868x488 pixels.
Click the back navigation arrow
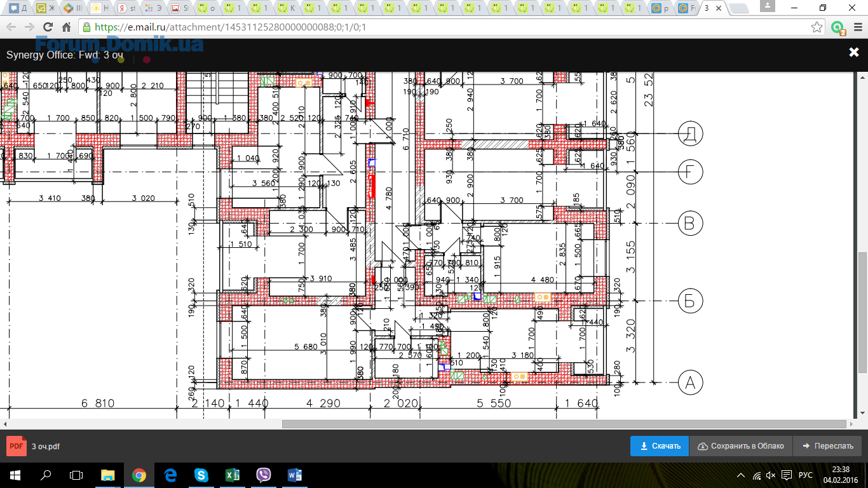[11, 27]
